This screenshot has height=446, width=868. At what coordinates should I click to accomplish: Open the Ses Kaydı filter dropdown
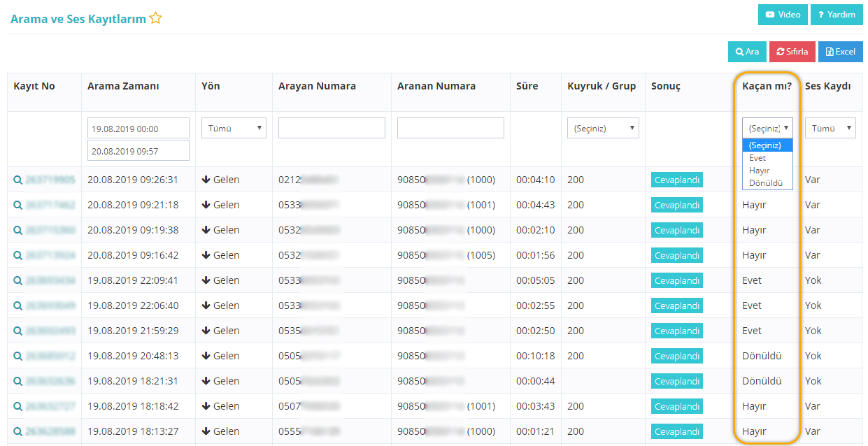click(830, 128)
